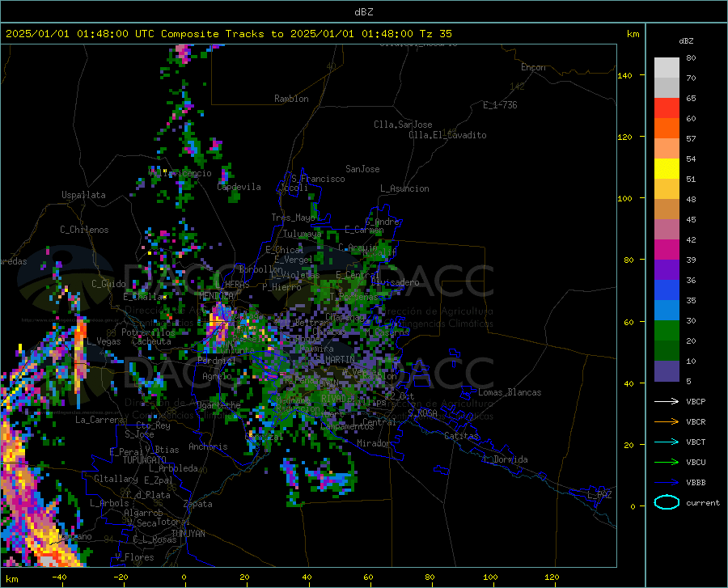Image resolution: width=728 pixels, height=588 pixels.
Task: Click the 120 km horizontal axis tick
Action: [x=552, y=577]
